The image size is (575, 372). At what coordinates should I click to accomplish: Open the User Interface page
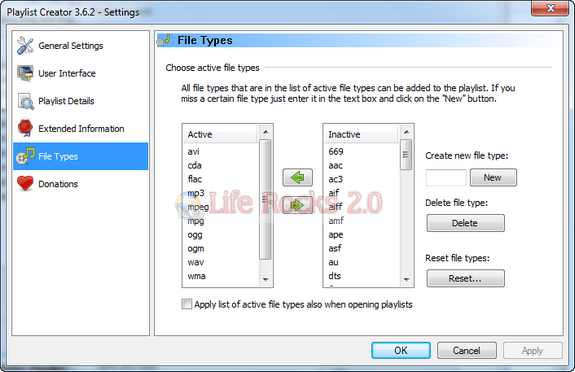[x=81, y=73]
